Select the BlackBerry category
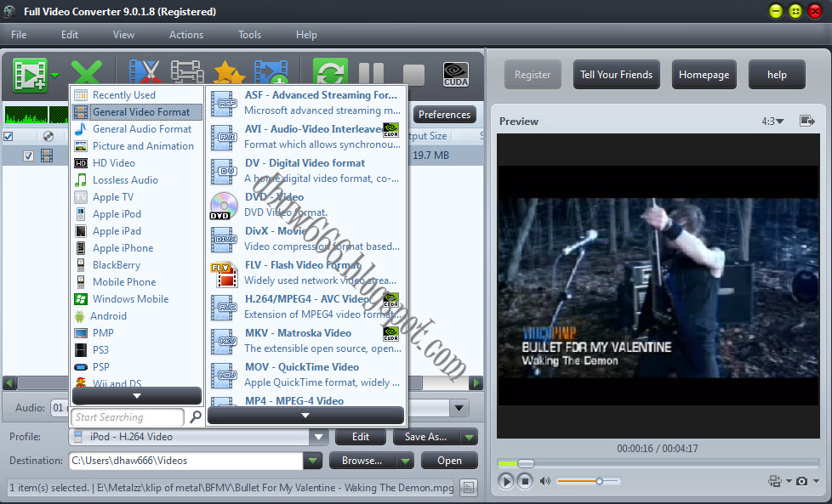The width and height of the screenshot is (832, 504). click(137, 264)
